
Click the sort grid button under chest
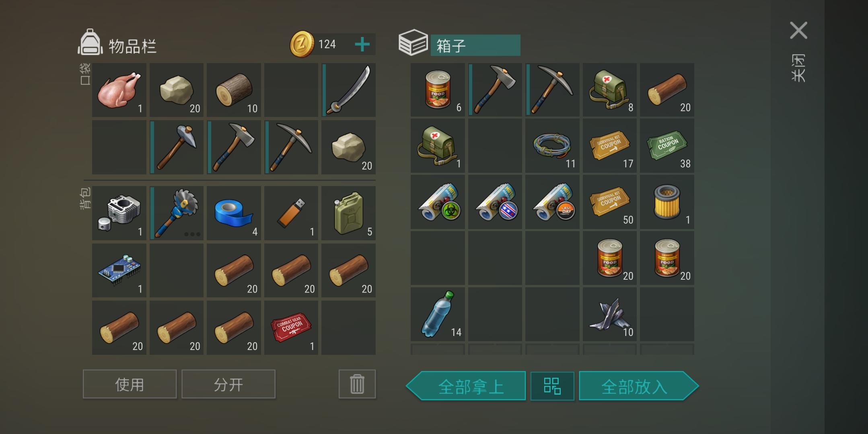click(x=552, y=386)
